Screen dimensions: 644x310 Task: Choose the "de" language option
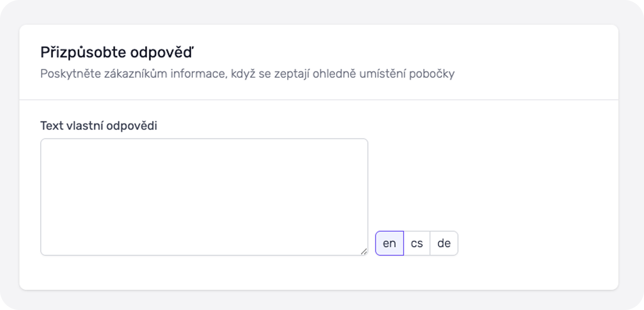coord(444,243)
